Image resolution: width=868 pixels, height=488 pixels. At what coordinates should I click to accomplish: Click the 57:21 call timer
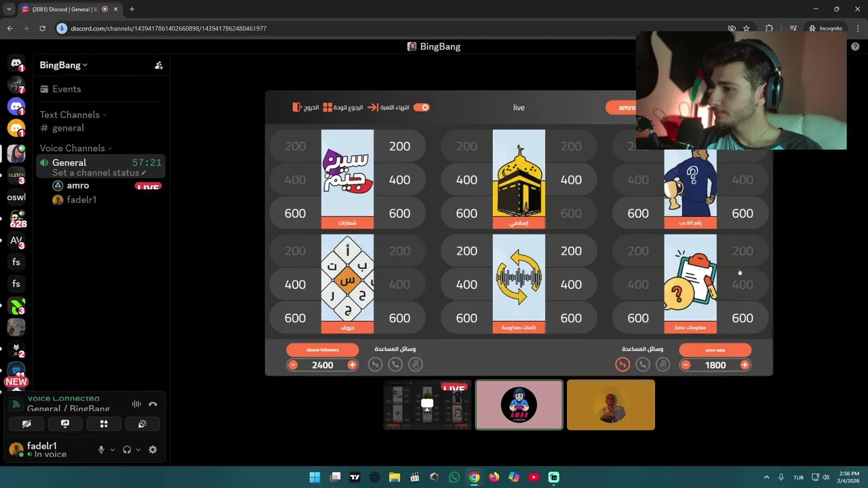pyautogui.click(x=147, y=163)
